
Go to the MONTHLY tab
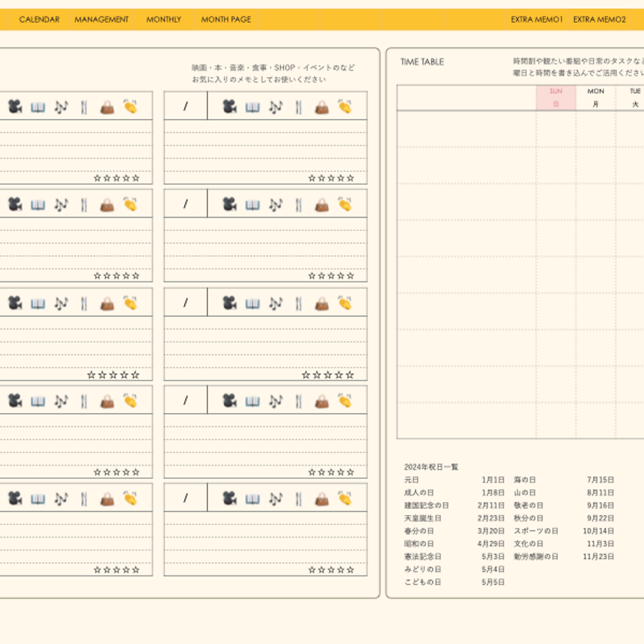[x=164, y=20]
